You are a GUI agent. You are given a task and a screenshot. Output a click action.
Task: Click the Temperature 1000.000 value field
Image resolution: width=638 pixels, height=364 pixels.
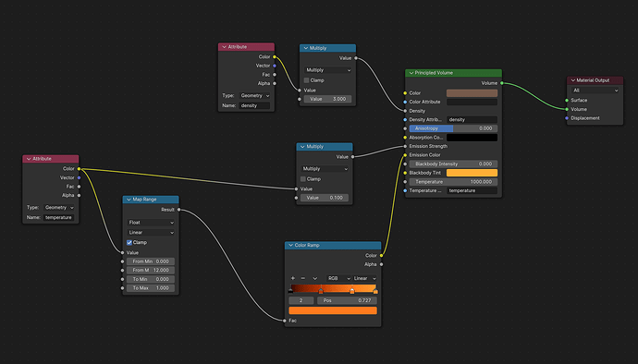tap(453, 182)
